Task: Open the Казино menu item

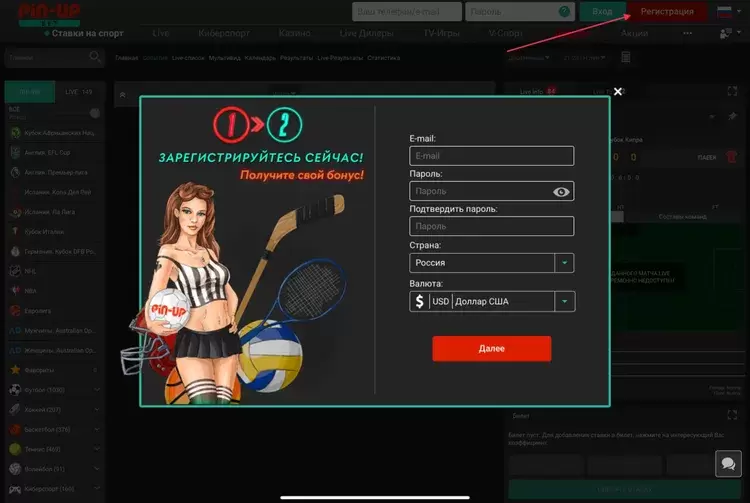Action: tap(295, 33)
